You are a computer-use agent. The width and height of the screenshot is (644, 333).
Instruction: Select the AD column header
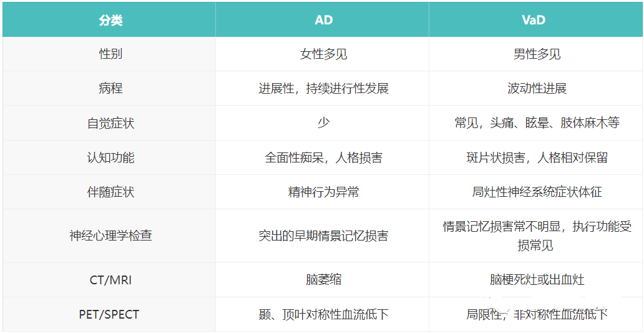(323, 20)
